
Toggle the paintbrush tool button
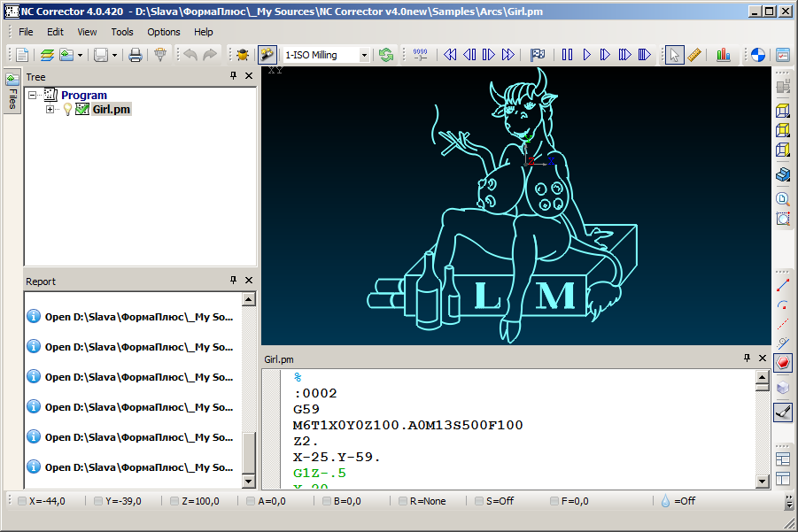tap(783, 412)
